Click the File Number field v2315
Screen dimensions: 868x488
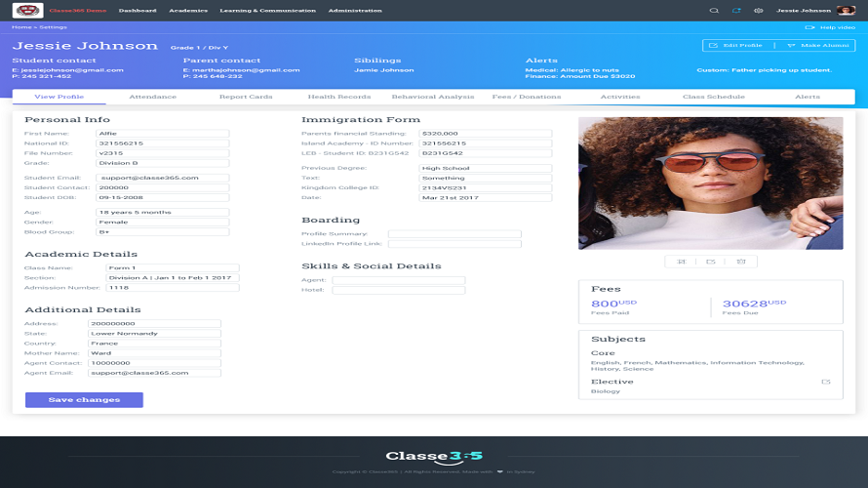[x=162, y=153]
